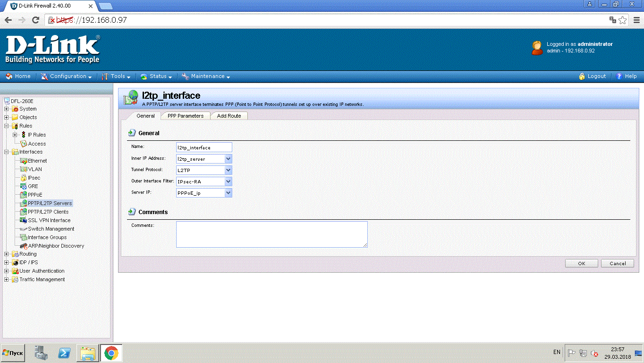Select the VLAN icon in the Interfaces tree

(x=24, y=169)
